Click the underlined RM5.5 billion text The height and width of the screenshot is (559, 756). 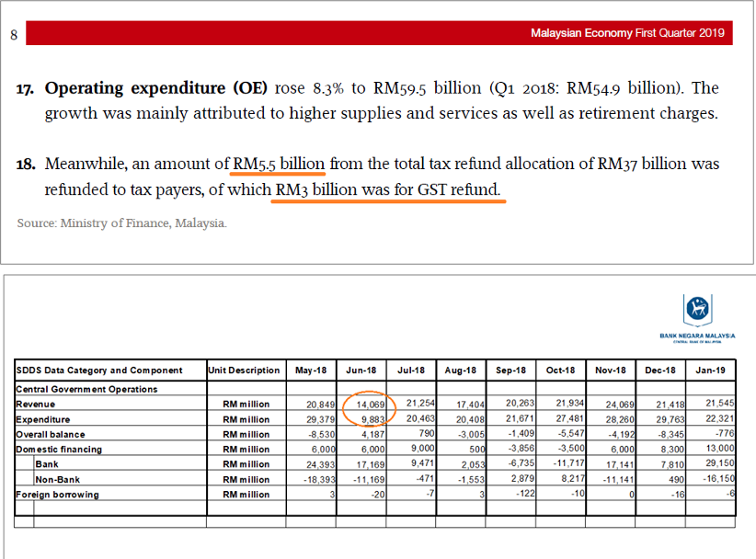[x=279, y=165]
